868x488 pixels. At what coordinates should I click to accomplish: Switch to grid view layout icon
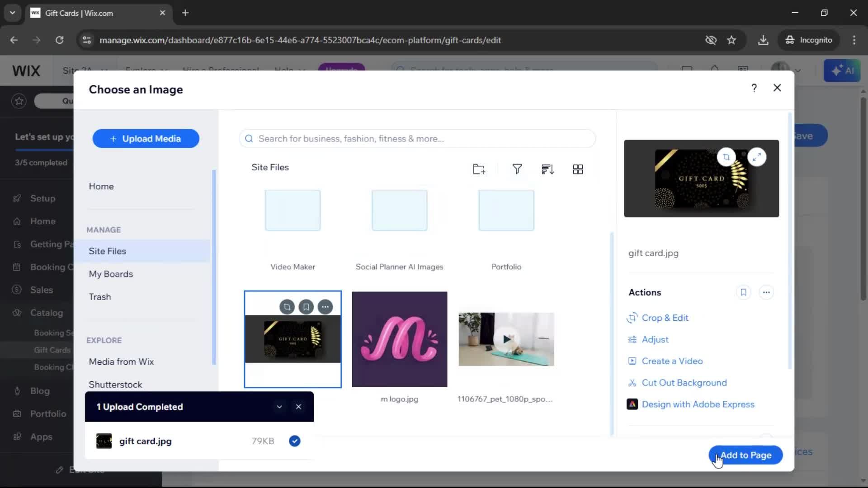point(578,169)
